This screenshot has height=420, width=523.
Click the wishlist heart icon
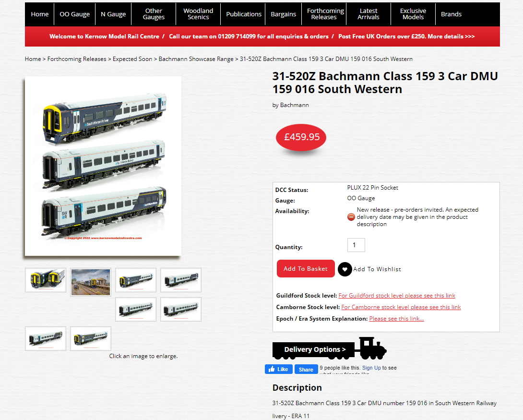tap(345, 269)
